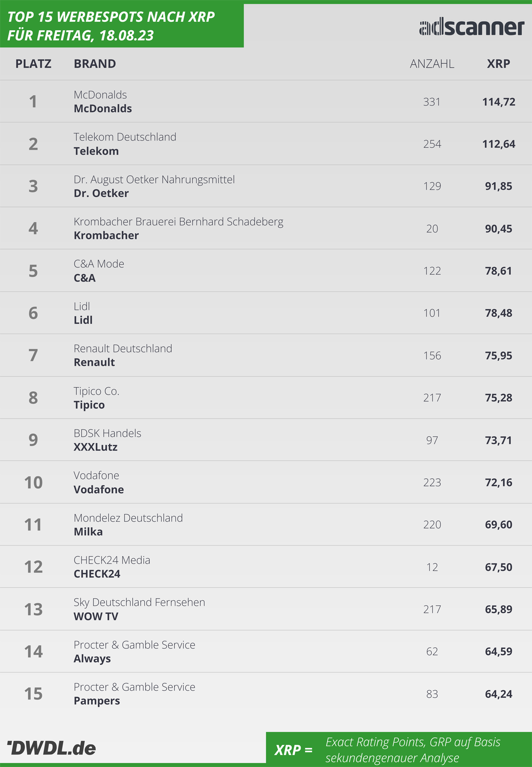
Task: Click the XRP column header
Action: coord(498,64)
